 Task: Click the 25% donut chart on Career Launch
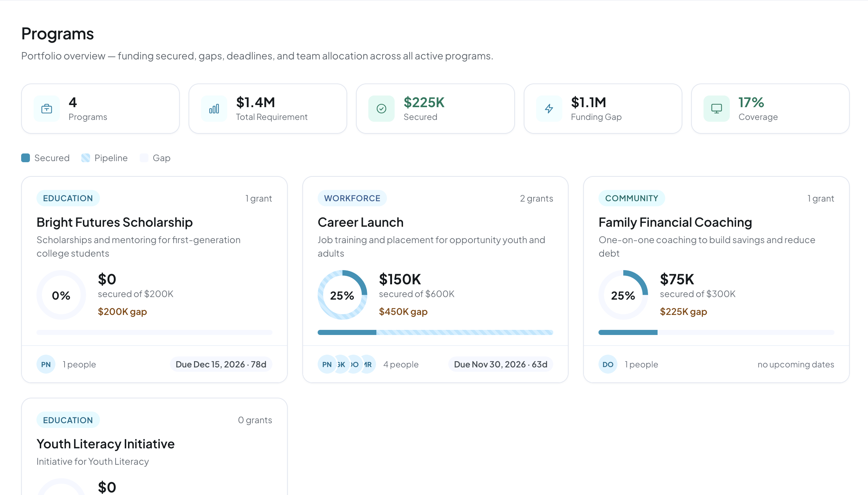click(x=342, y=295)
